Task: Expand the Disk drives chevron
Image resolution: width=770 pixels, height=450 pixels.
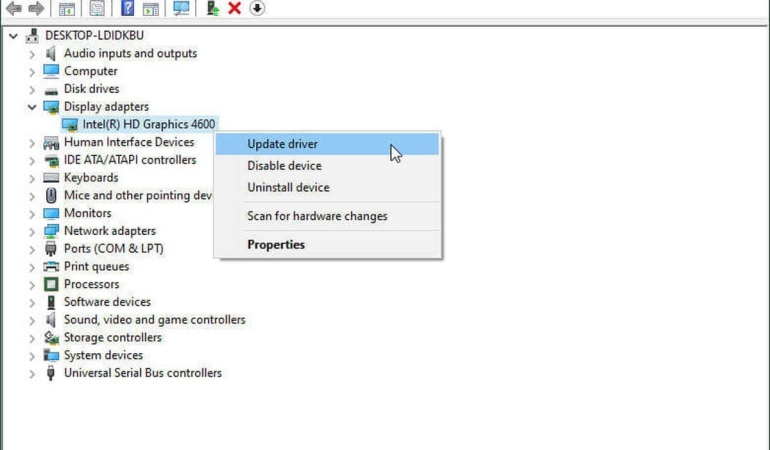Action: pos(32,90)
